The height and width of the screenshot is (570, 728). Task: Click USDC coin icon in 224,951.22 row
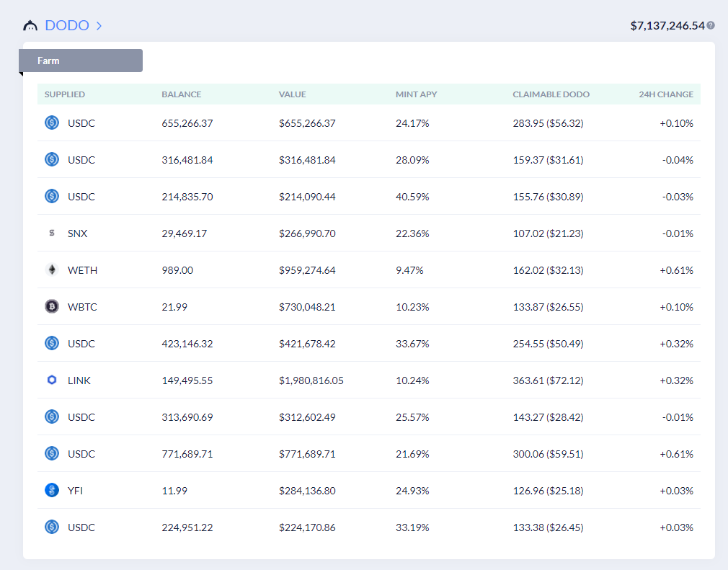52,526
